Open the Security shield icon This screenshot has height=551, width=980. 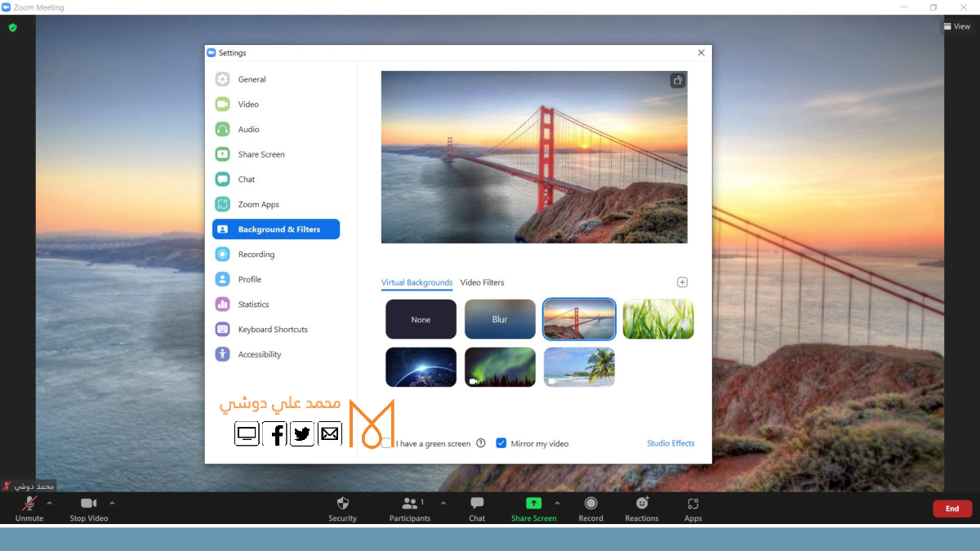pos(343,504)
